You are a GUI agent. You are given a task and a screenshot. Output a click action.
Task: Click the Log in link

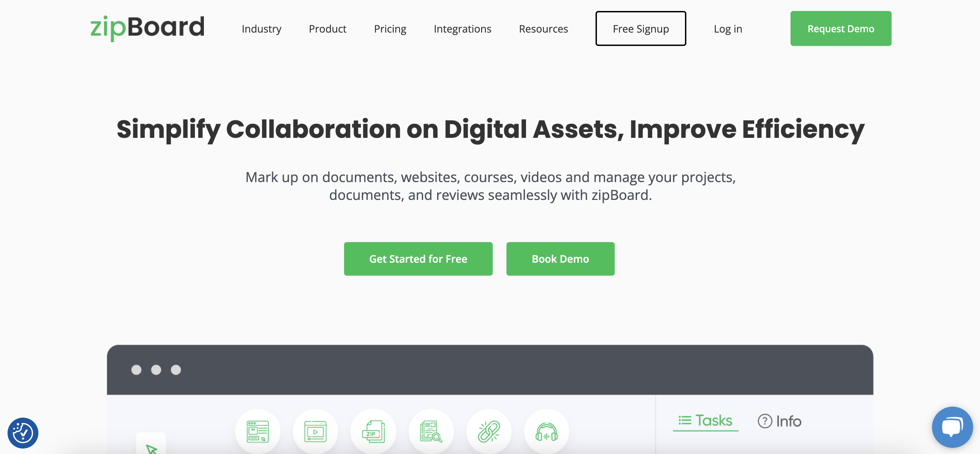pyautogui.click(x=728, y=29)
